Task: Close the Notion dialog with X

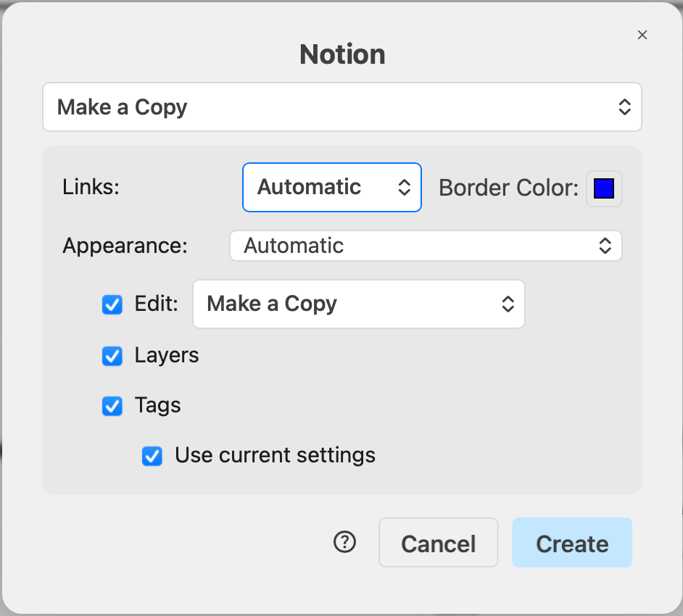Action: point(642,35)
